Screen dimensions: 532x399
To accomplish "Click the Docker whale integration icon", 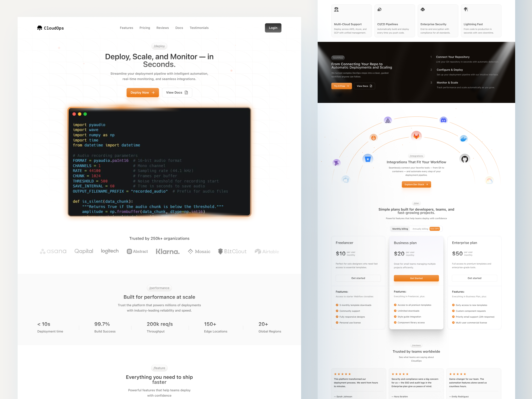I will point(464,139).
